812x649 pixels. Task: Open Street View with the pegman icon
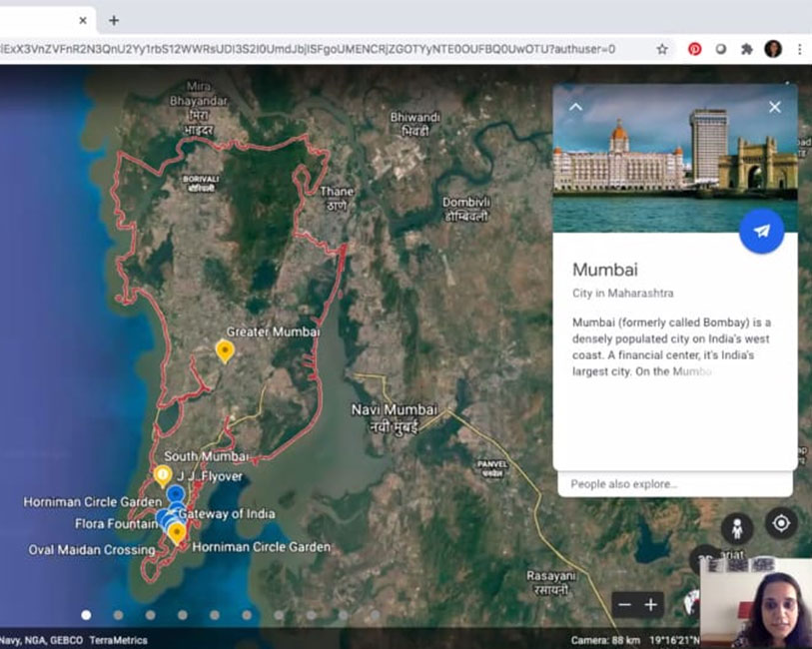(737, 528)
